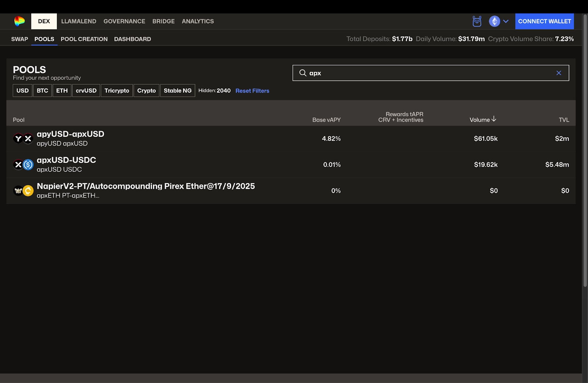
Task: Switch to the ANALYTICS tab
Action: (x=198, y=21)
